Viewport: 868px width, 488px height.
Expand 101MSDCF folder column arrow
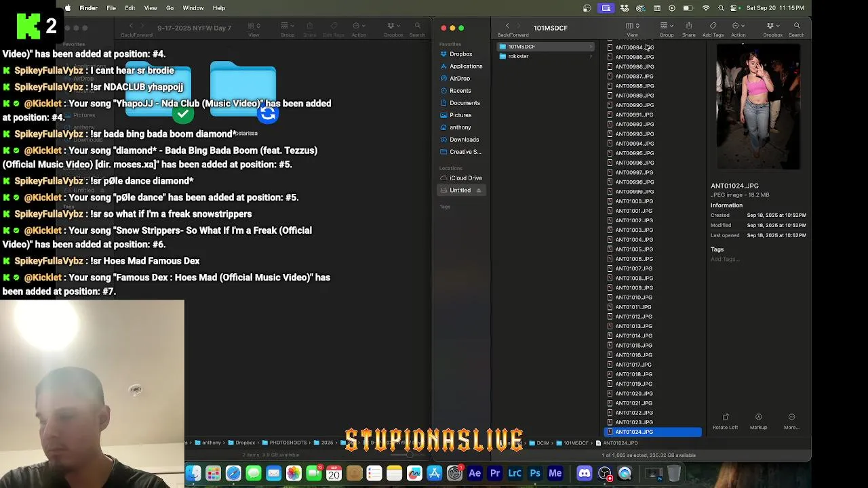tap(591, 47)
